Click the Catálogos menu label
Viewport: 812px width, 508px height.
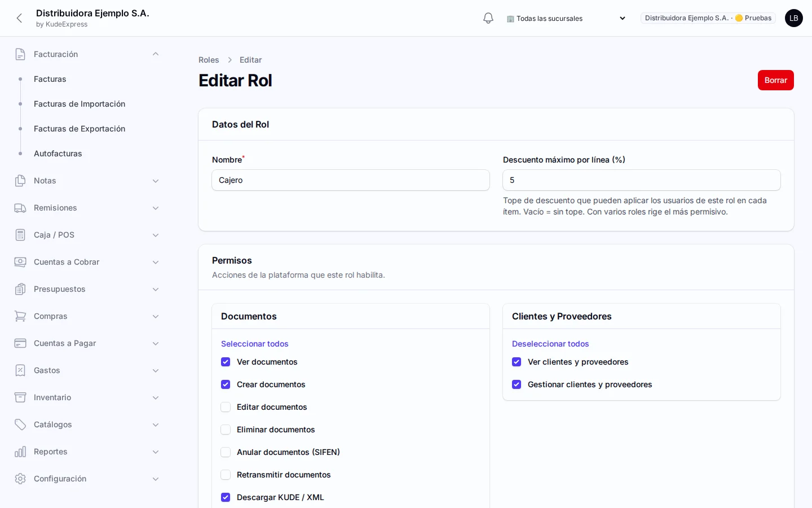53,424
